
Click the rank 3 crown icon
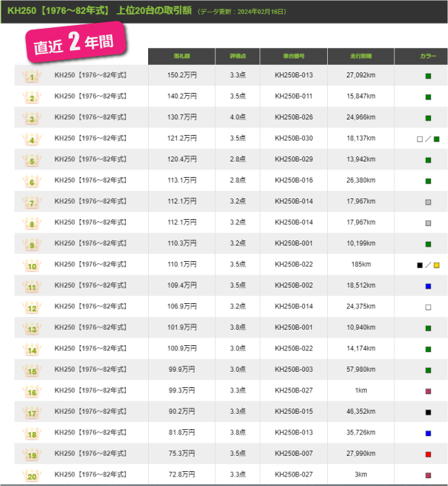tap(32, 118)
